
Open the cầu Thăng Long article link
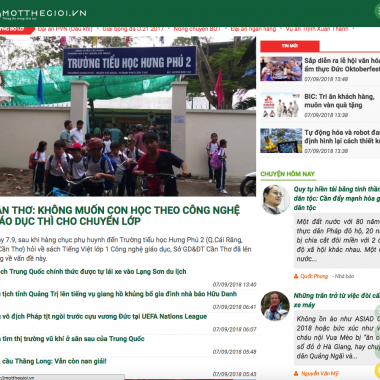point(53,361)
